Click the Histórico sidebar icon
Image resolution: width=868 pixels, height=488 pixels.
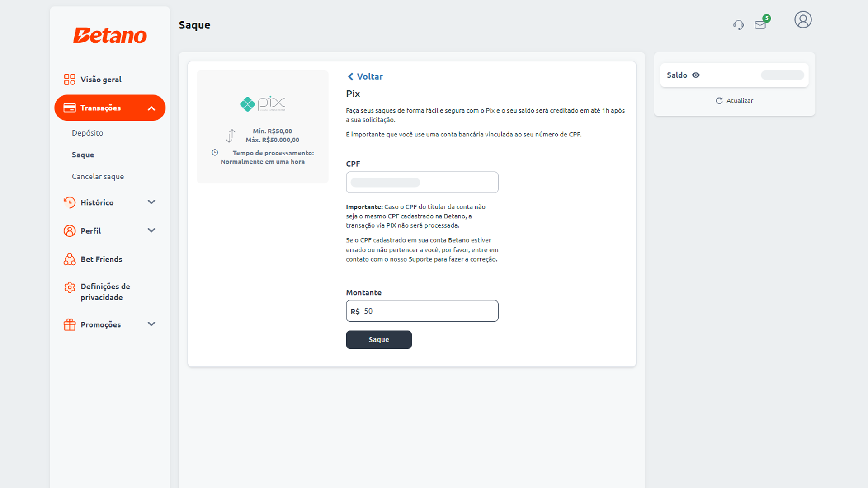click(69, 202)
